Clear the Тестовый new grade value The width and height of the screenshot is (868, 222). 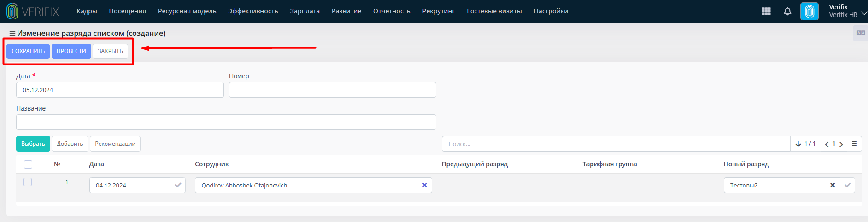coord(833,185)
